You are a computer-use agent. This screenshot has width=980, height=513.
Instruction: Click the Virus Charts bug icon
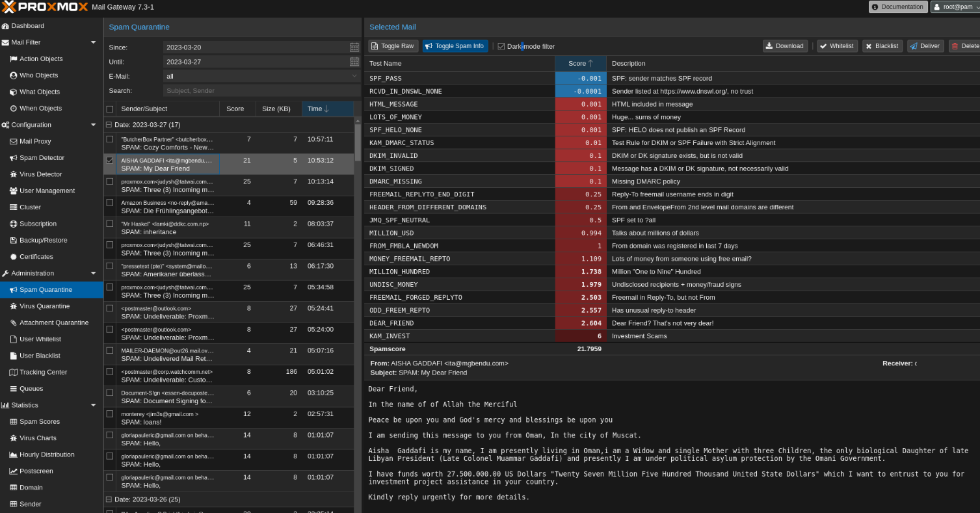[x=14, y=438]
